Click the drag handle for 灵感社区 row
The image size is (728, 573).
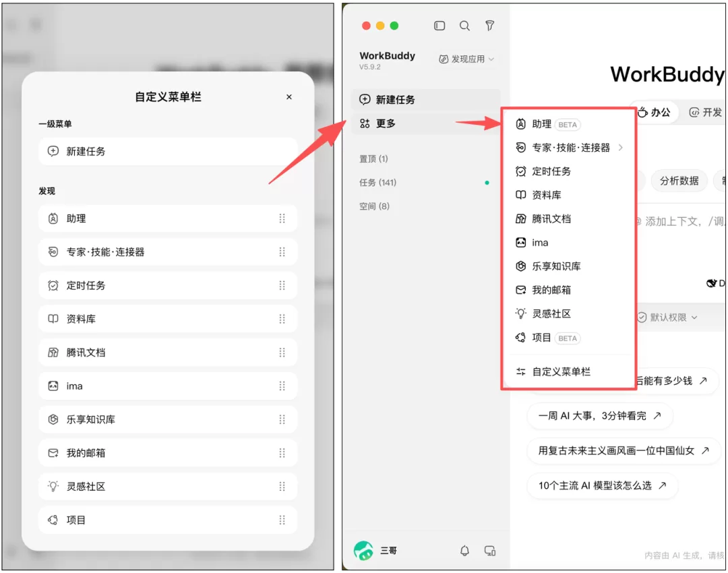(282, 486)
